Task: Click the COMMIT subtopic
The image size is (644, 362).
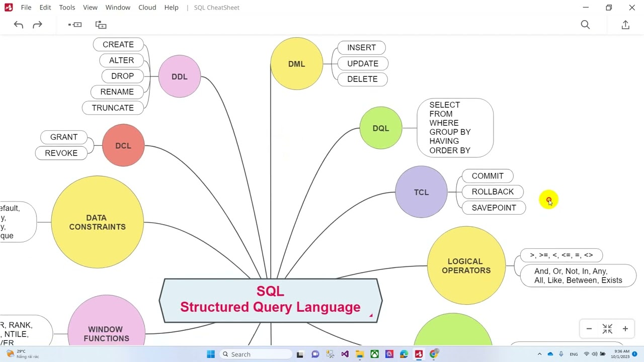Action: (x=488, y=176)
